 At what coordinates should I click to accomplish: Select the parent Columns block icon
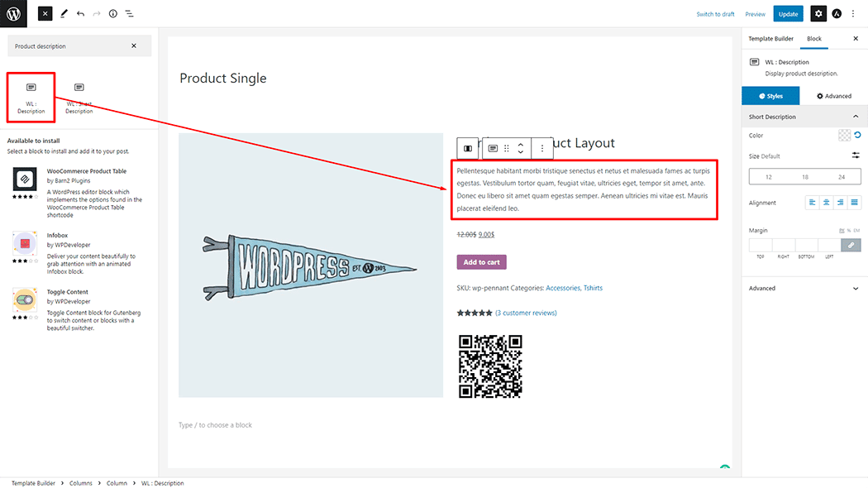(469, 148)
